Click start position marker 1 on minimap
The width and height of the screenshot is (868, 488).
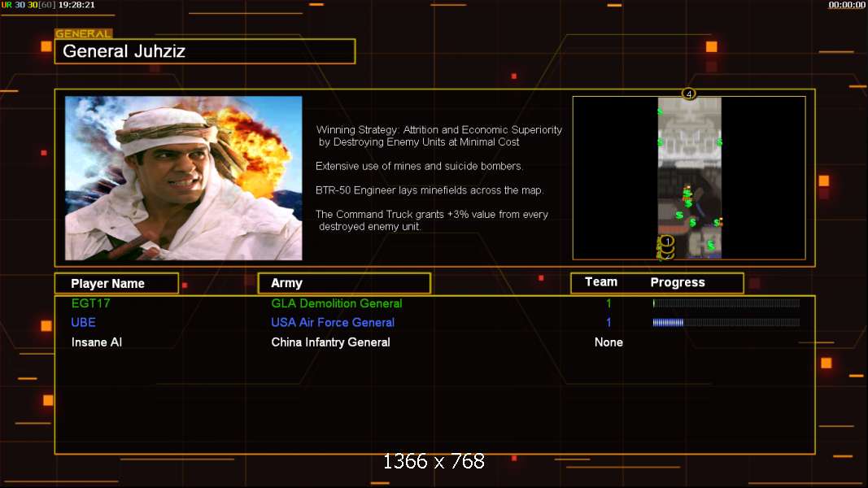[x=668, y=242]
